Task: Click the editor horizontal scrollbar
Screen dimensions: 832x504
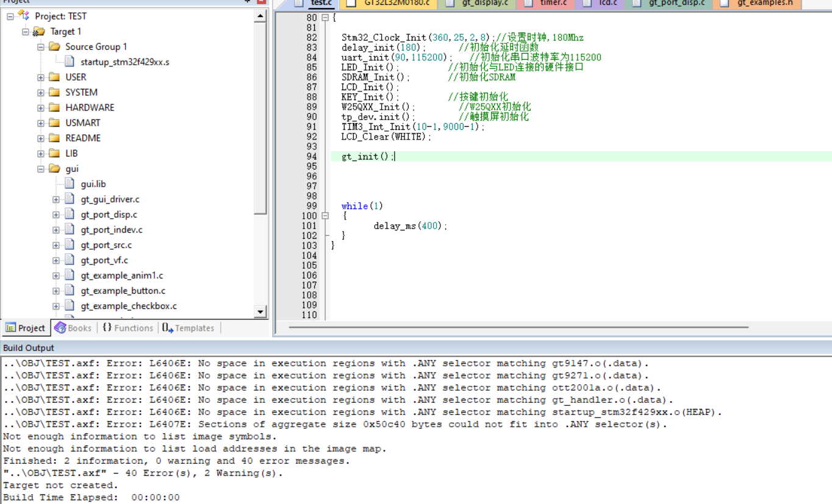Action: point(518,327)
